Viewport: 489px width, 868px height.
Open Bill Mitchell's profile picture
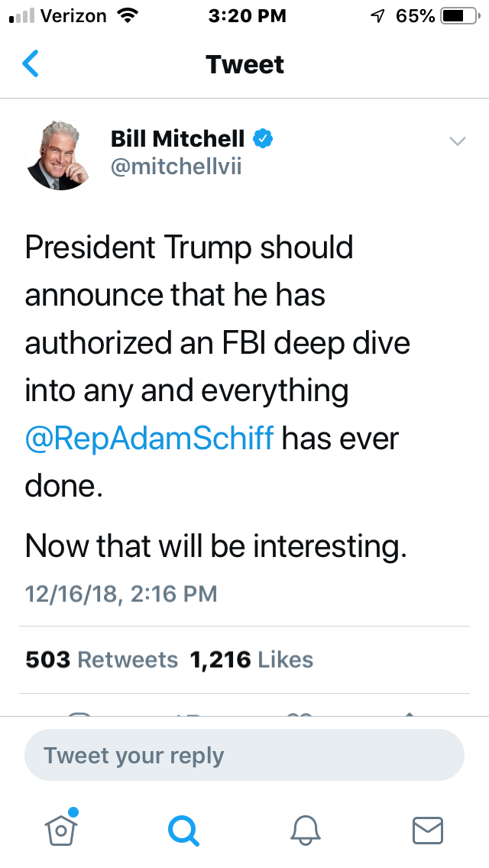click(x=59, y=155)
